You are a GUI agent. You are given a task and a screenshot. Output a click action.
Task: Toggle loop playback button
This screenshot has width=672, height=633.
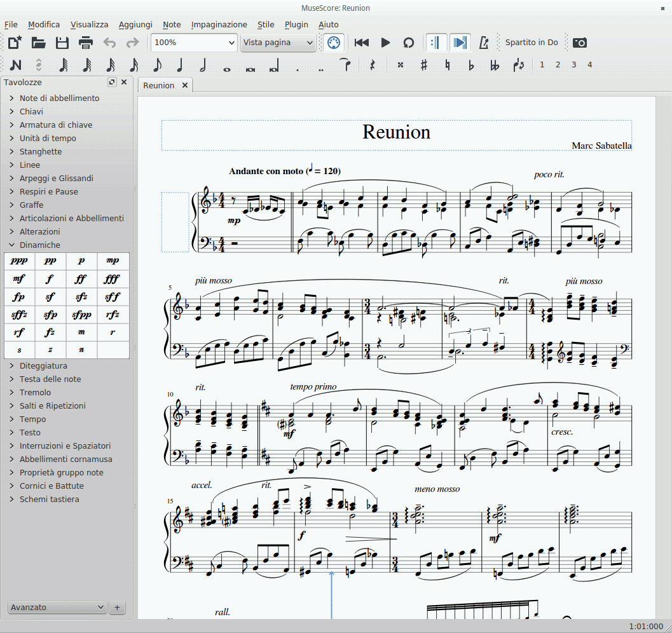(x=409, y=43)
